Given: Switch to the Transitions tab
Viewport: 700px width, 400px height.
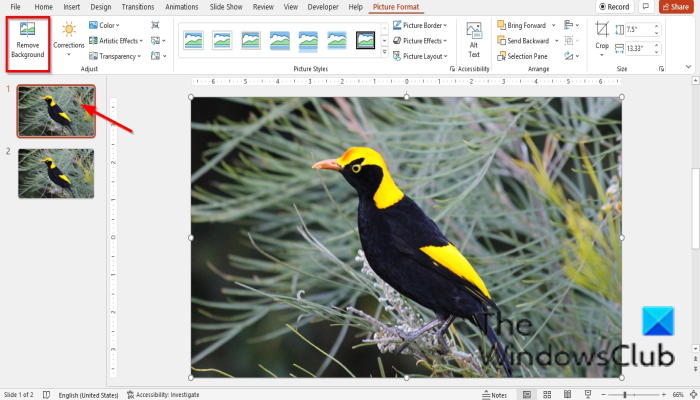Looking at the screenshot, I should (x=138, y=7).
